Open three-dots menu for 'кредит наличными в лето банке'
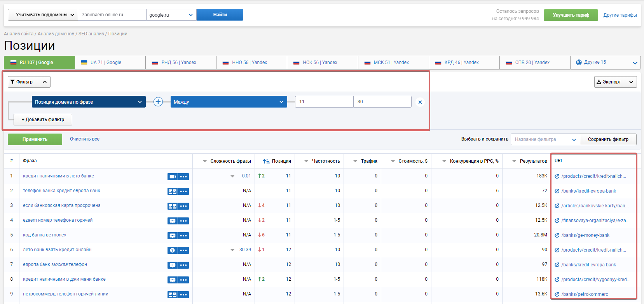The height and width of the screenshot is (304, 644). point(184,177)
